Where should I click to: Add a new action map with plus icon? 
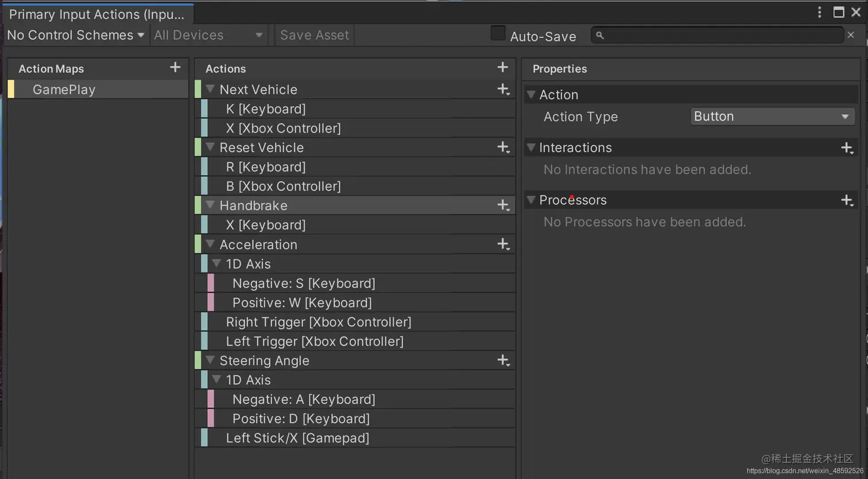pyautogui.click(x=175, y=68)
